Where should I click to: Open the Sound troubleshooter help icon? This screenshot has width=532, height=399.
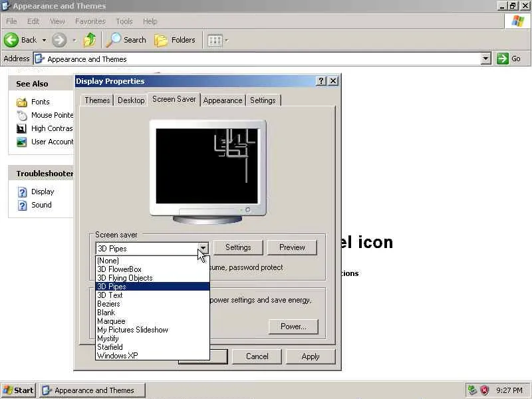[23, 205]
